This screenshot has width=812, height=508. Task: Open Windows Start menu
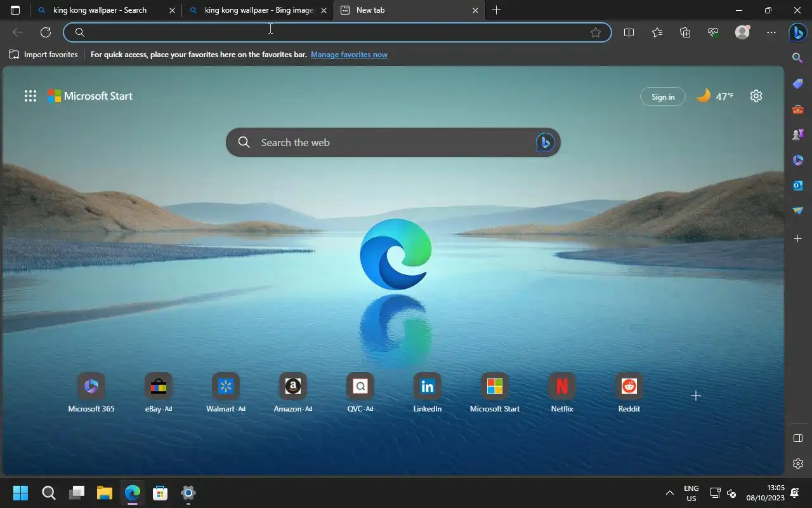click(20, 493)
